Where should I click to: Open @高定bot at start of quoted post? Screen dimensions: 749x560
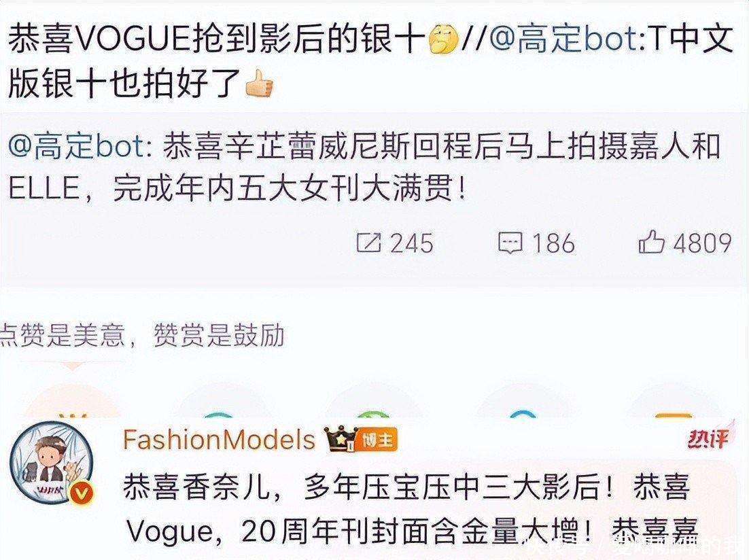coord(77,147)
